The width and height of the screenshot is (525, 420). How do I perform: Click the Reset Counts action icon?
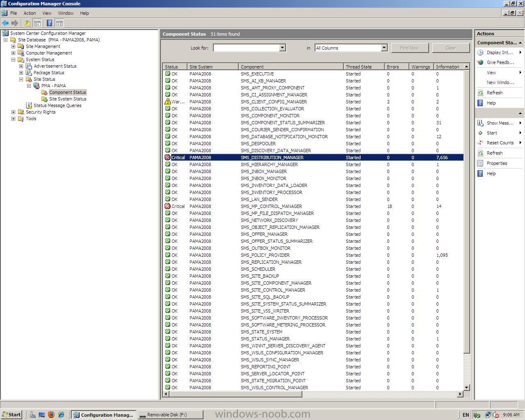click(x=480, y=143)
